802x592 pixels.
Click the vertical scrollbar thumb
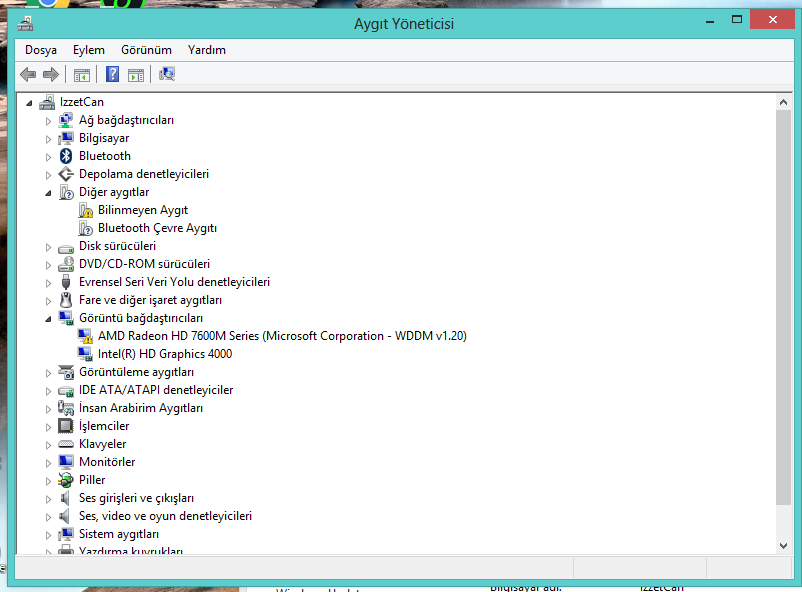tap(783, 307)
